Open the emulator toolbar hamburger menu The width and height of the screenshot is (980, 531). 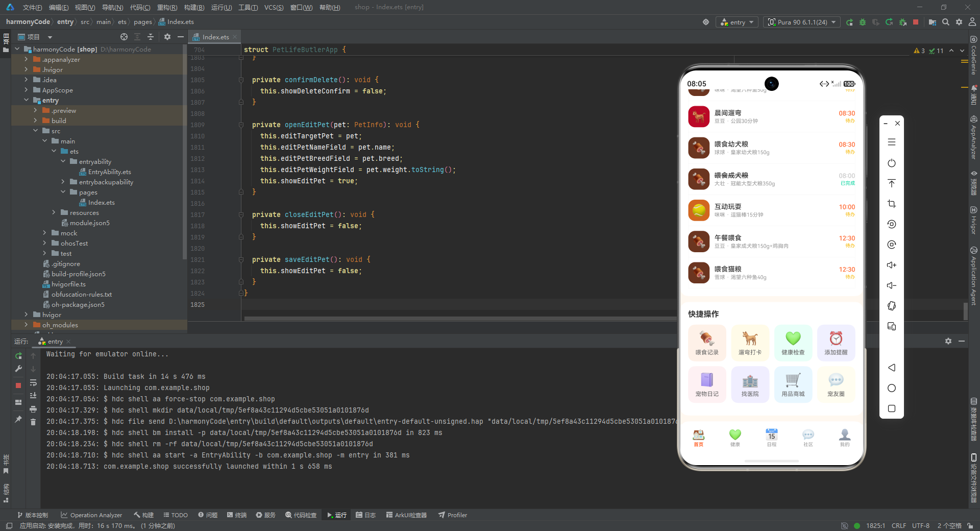coord(892,142)
